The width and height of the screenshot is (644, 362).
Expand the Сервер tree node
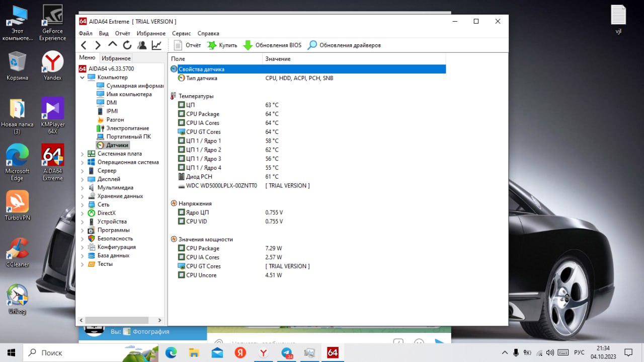point(83,171)
